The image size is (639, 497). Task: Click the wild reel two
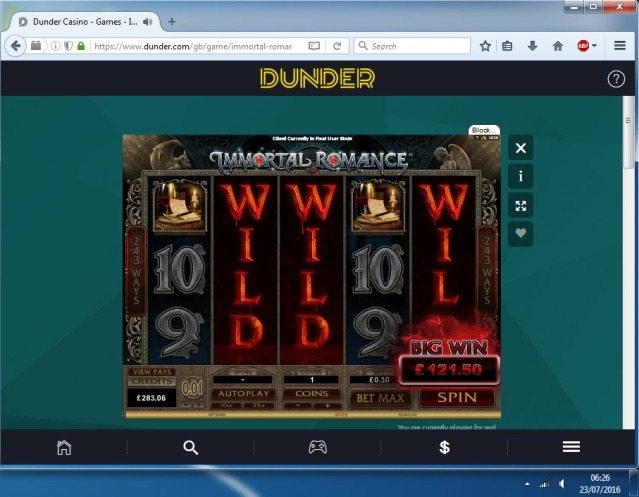tap(246, 270)
